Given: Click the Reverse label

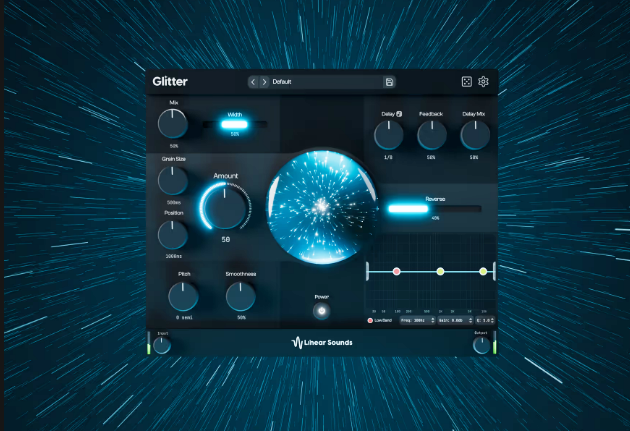Looking at the screenshot, I should 435,199.
